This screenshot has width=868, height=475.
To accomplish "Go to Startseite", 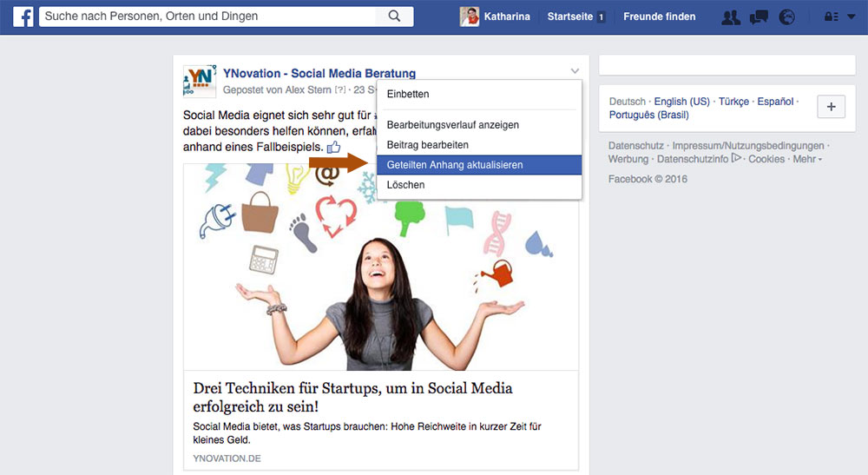I will 570,16.
